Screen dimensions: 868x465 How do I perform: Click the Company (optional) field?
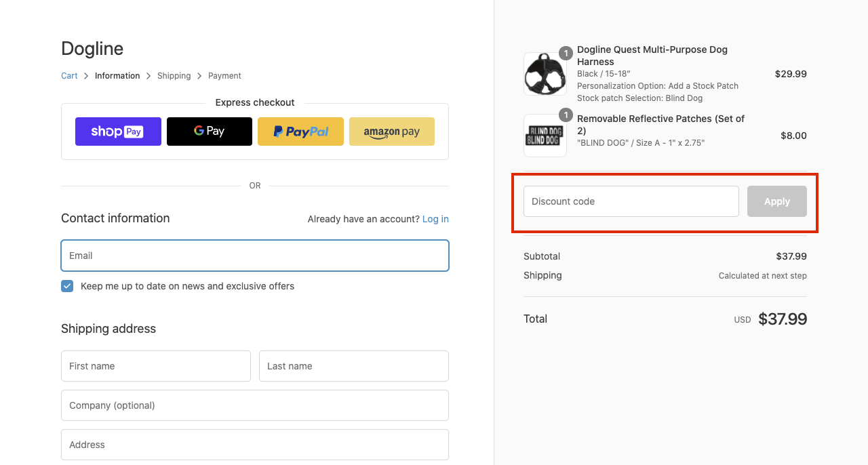coord(255,405)
